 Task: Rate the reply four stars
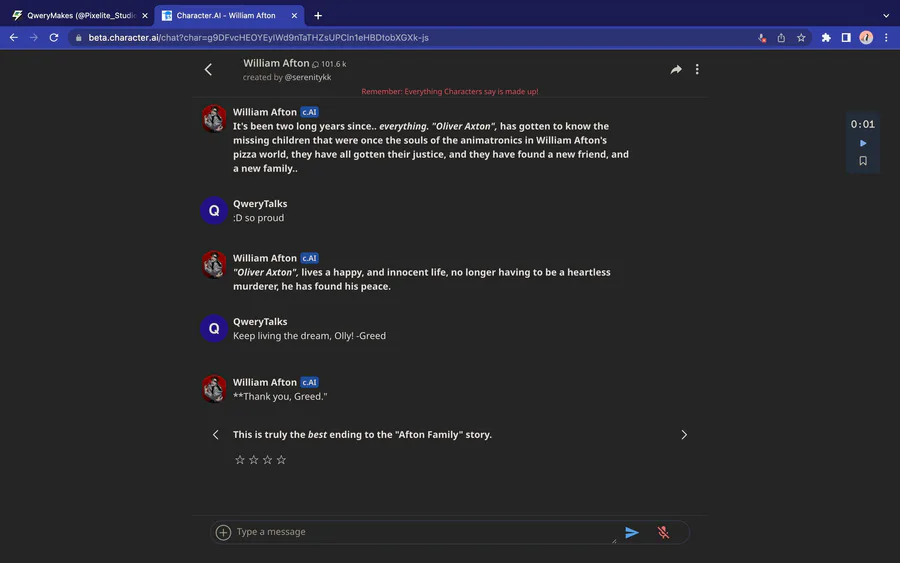click(281, 460)
